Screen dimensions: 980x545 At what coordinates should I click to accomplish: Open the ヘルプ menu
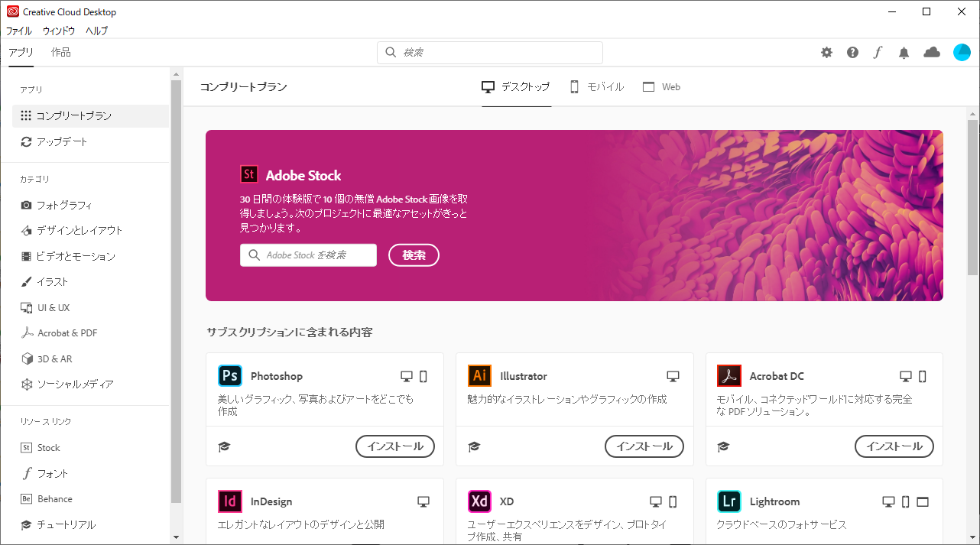pyautogui.click(x=96, y=31)
